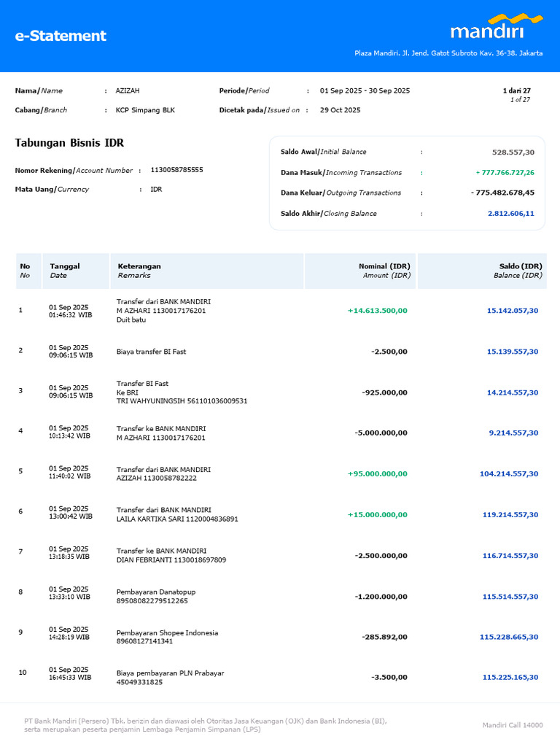Click timestamp 01:46:32 WIB
Screen dimensions: 560x747
pos(71,315)
